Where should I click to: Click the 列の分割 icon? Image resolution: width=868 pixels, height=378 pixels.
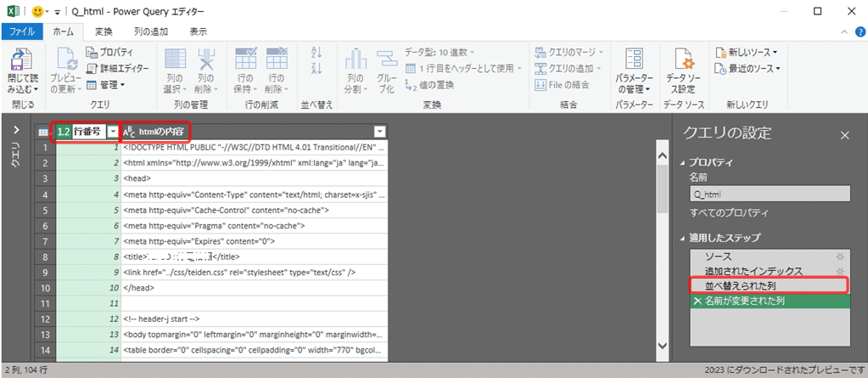[x=356, y=59]
